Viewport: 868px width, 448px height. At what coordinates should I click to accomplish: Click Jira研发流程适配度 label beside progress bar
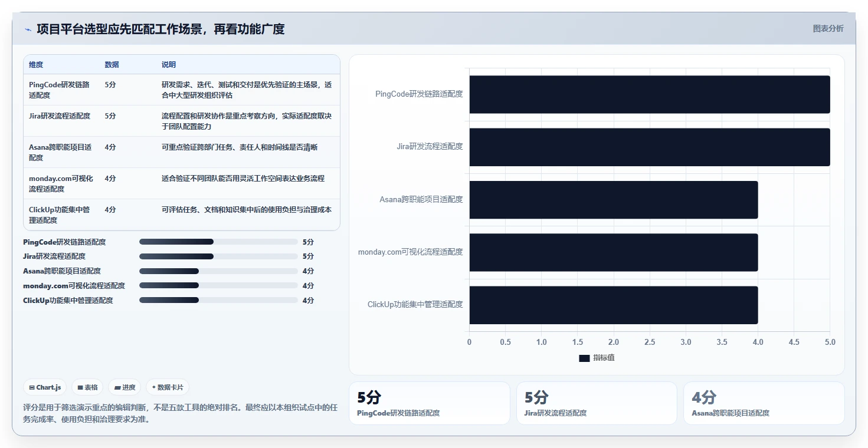point(54,256)
